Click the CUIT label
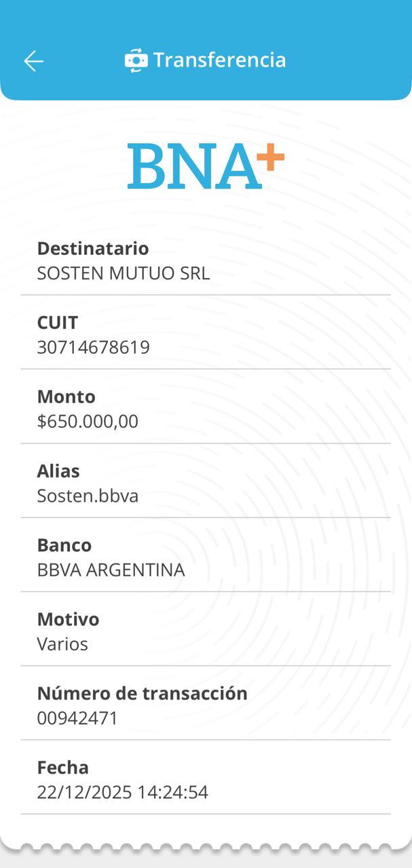Screen dimensions: 412x868 click(58, 323)
